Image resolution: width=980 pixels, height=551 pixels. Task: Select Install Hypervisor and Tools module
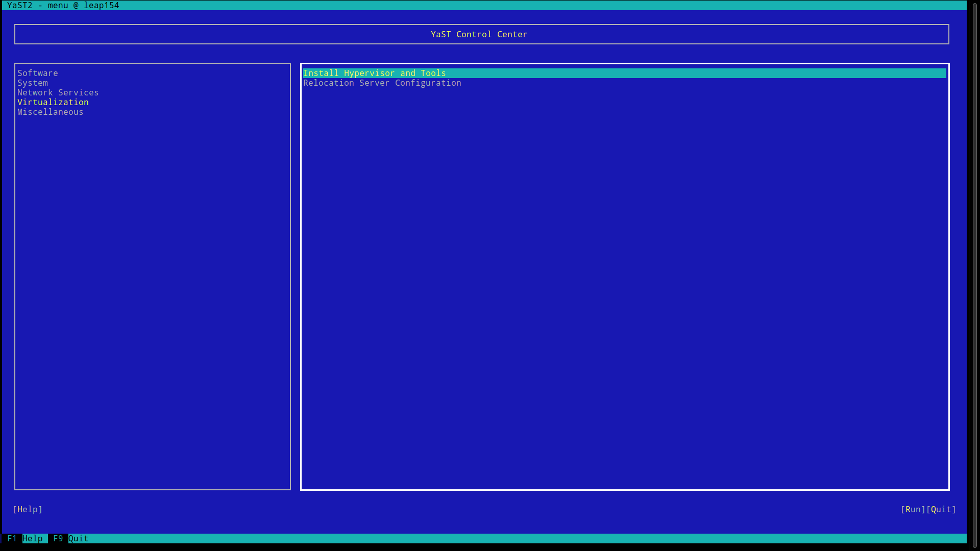click(x=625, y=73)
